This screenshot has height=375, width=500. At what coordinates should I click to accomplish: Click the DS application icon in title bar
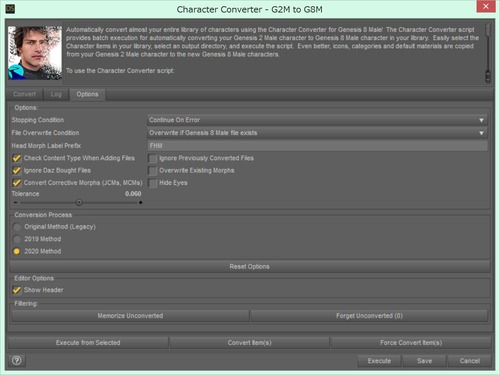(10, 9)
